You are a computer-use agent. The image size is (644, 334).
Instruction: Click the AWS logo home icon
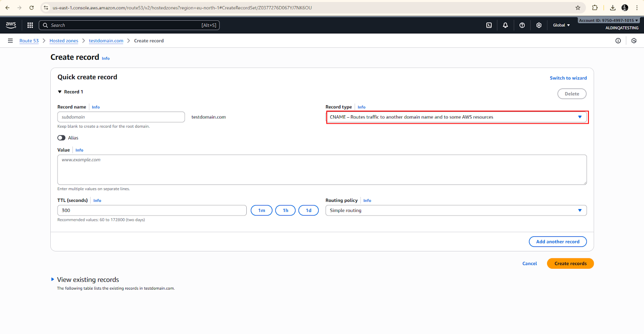click(11, 25)
